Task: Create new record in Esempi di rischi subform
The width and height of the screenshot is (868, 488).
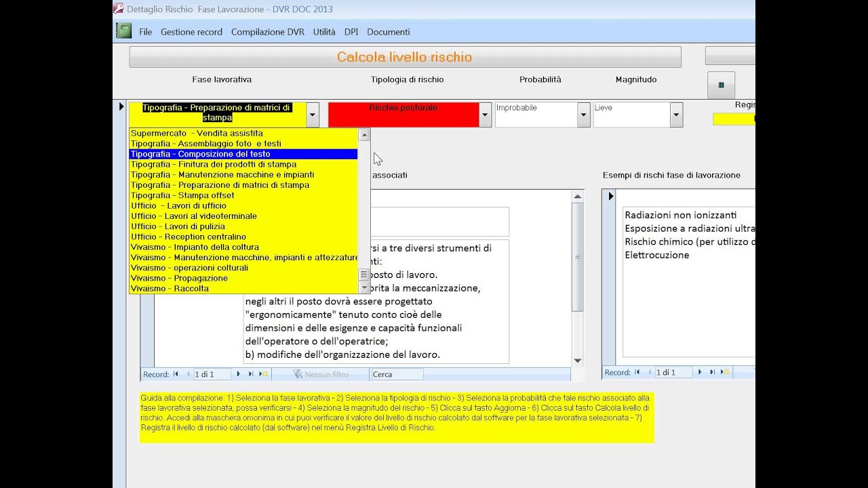Action: pos(725,372)
